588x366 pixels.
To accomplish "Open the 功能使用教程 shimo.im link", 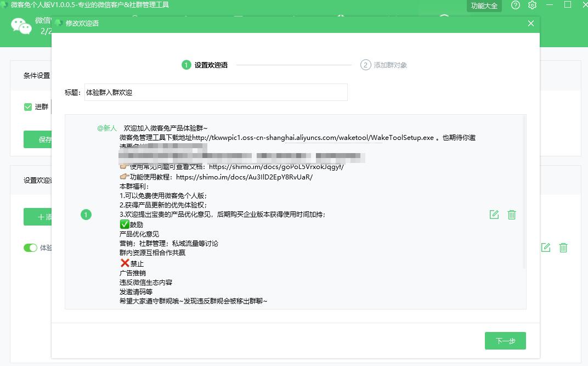I will click(244, 177).
